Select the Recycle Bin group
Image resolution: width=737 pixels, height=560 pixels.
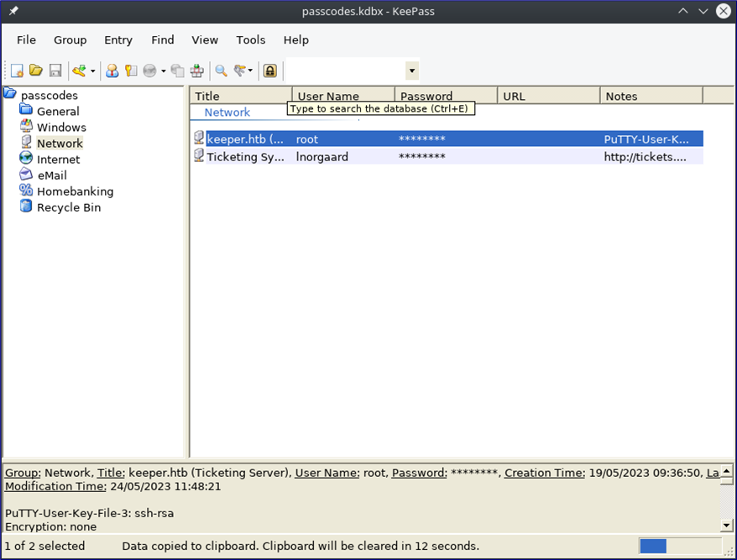tap(69, 207)
